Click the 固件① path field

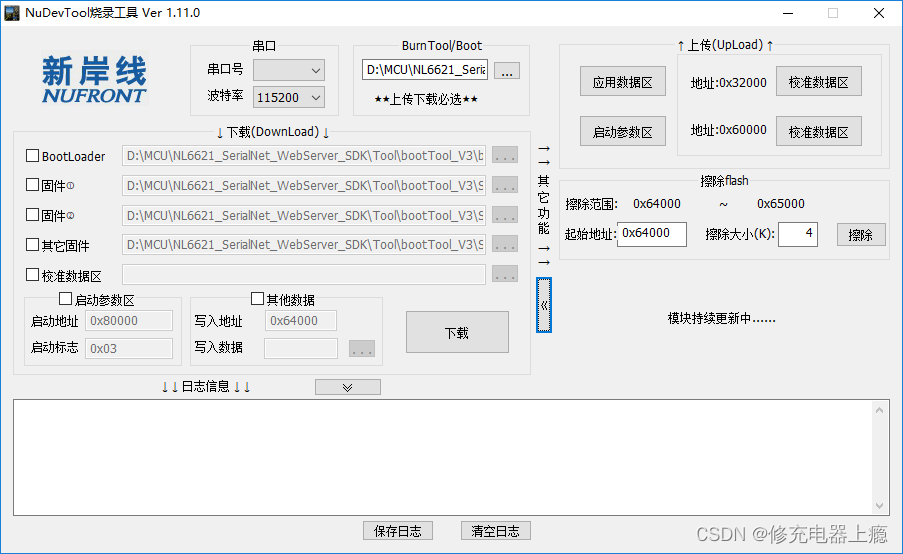pyautogui.click(x=303, y=185)
